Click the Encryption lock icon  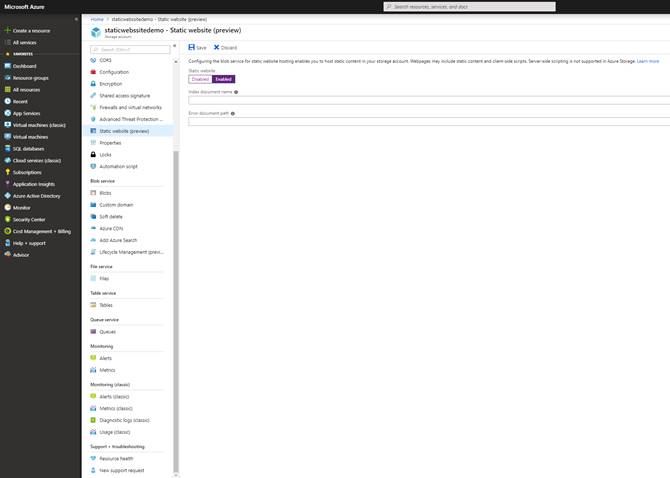click(93, 84)
